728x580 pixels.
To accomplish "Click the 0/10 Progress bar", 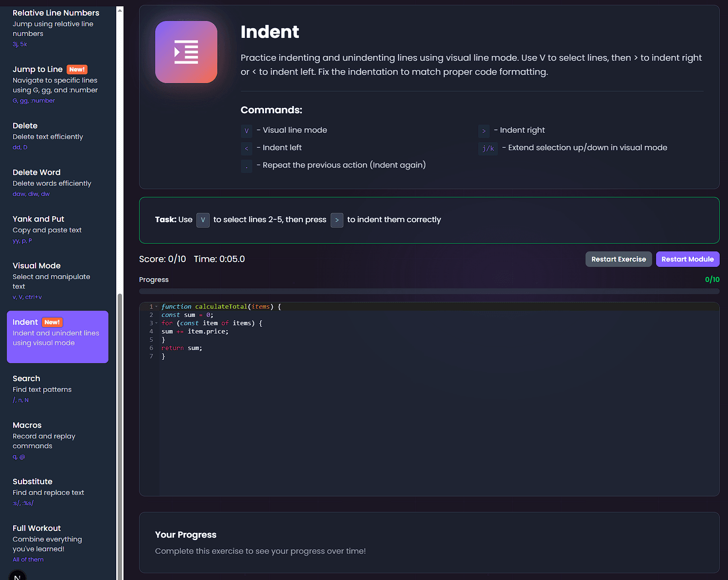I will click(429, 291).
